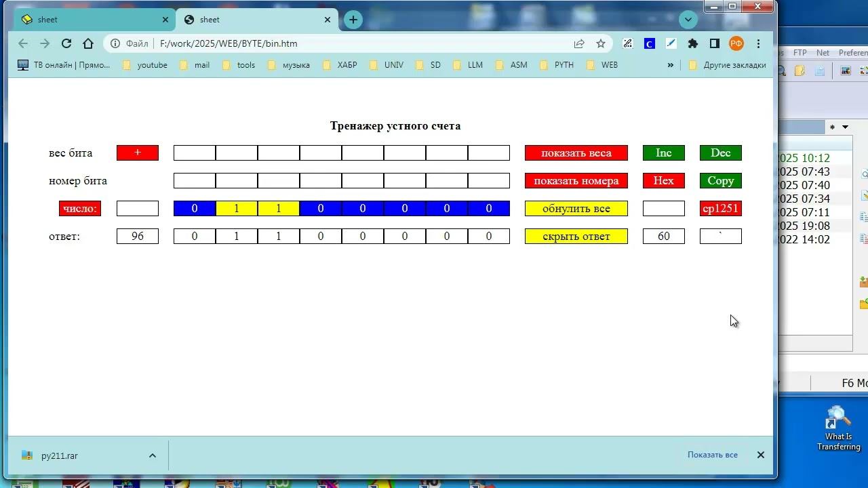Click the blue C extension icon

click(x=649, y=43)
